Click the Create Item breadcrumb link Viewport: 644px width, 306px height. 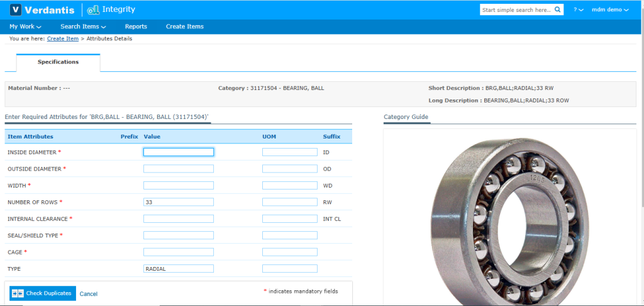tap(63, 39)
